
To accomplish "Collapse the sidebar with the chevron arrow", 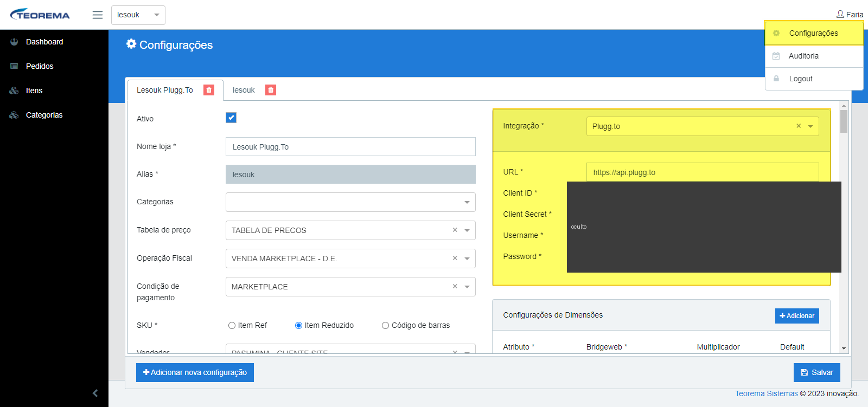I will tap(95, 393).
